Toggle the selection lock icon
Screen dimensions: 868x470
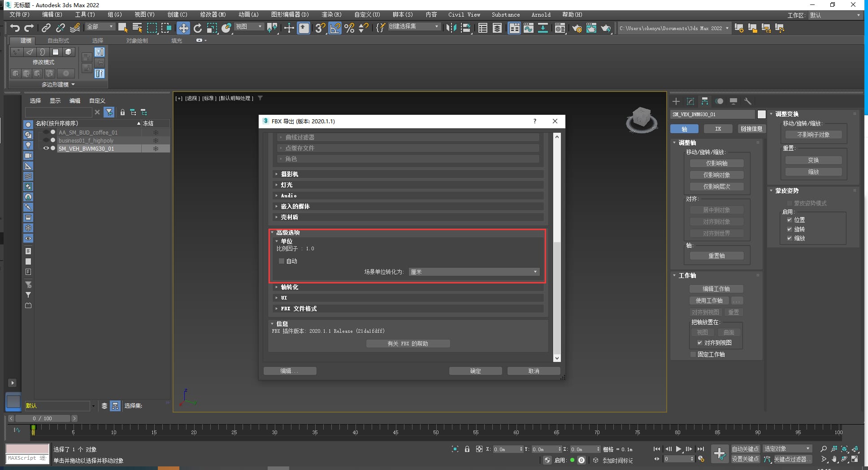pyautogui.click(x=467, y=449)
